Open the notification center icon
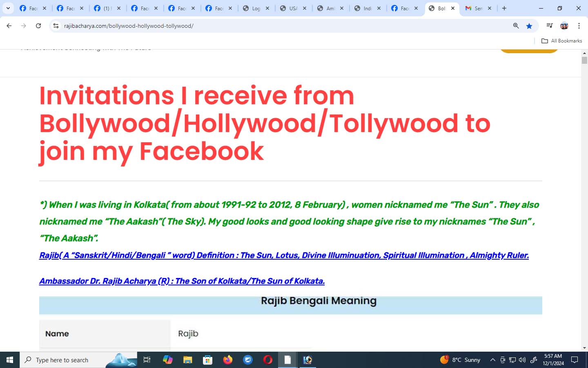This screenshot has height=368, width=588. point(575,360)
